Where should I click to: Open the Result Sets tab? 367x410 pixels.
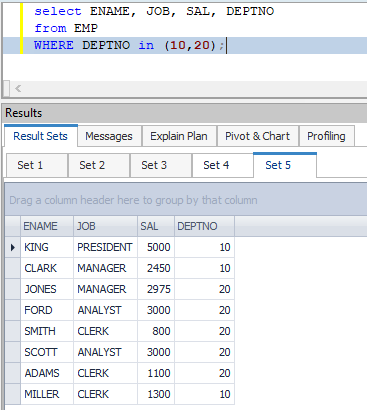41,136
